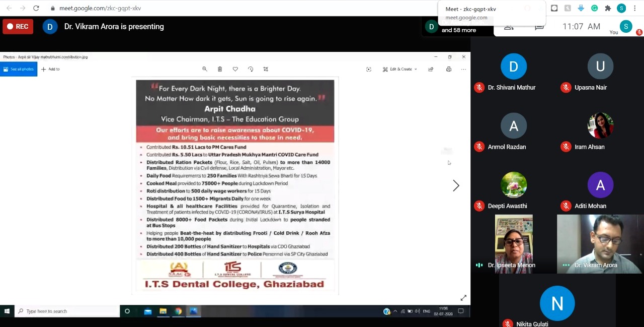Image resolution: width=644 pixels, height=327 pixels.
Task: Click Dr. Vikram Arora's video tile
Action: (x=600, y=244)
